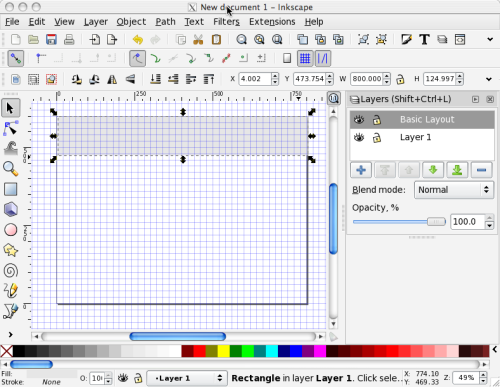The height and width of the screenshot is (387, 500).
Task: Open the current layer selector dropdown
Action: tap(187, 378)
